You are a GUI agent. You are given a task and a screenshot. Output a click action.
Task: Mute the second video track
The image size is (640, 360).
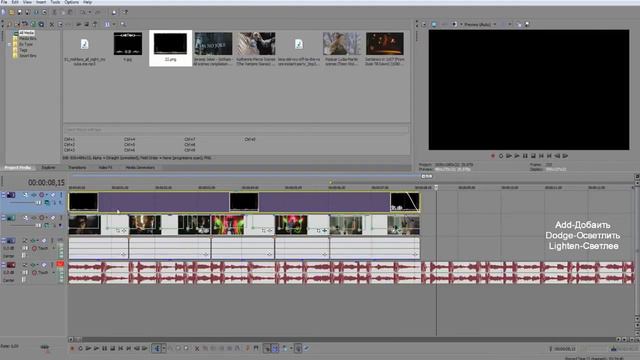[53, 218]
